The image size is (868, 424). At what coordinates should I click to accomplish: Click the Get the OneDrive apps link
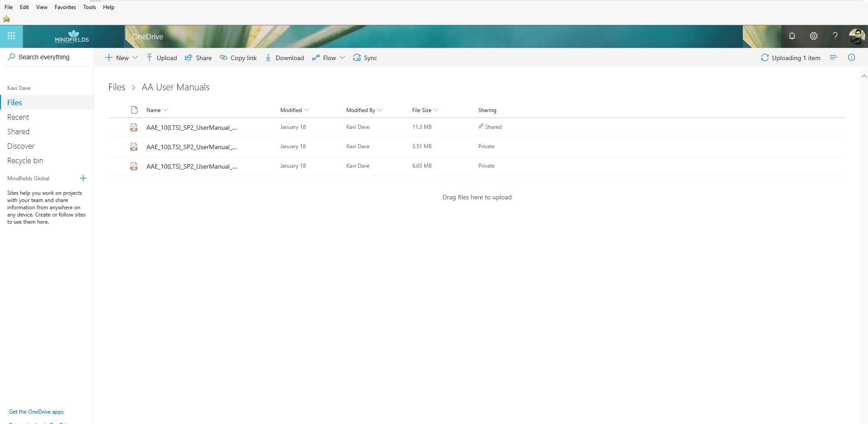tap(36, 412)
